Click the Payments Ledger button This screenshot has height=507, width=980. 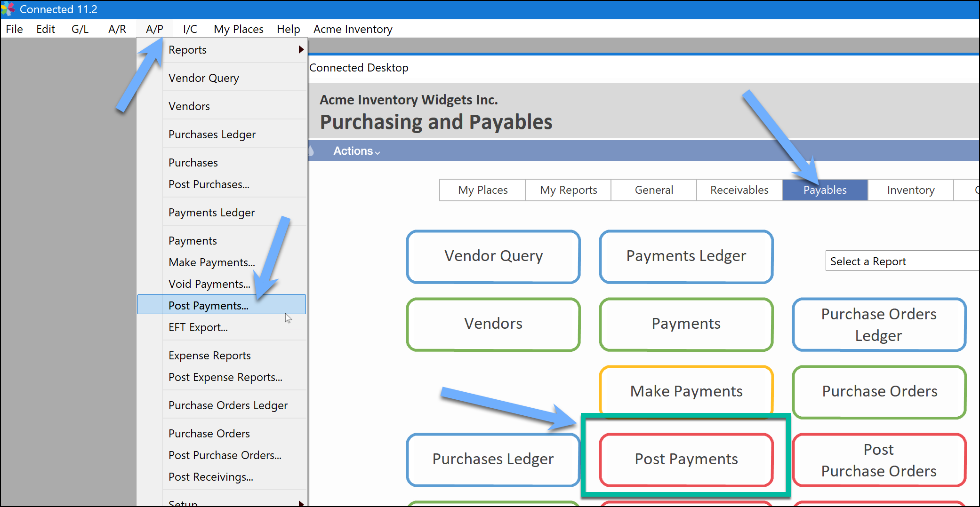coord(686,256)
